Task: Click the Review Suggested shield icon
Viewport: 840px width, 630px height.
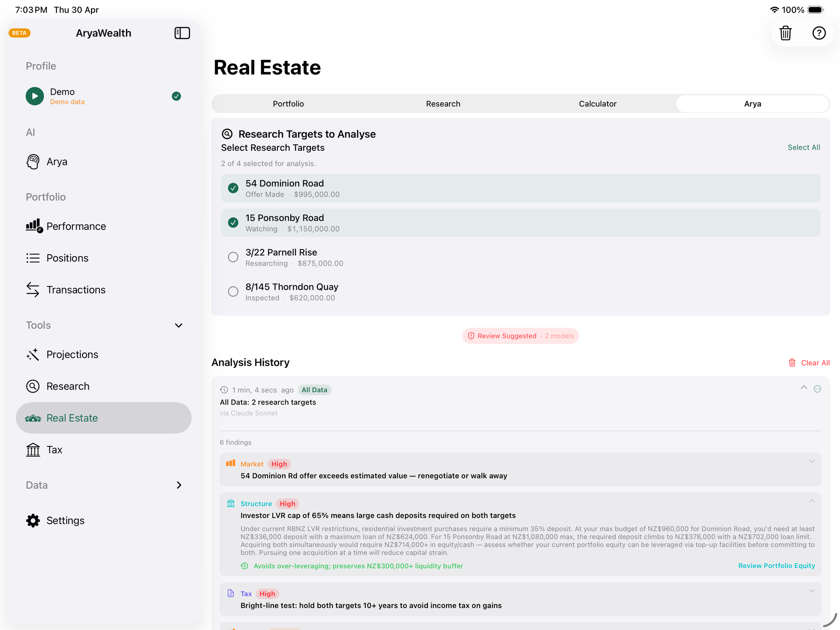Action: [x=471, y=336]
